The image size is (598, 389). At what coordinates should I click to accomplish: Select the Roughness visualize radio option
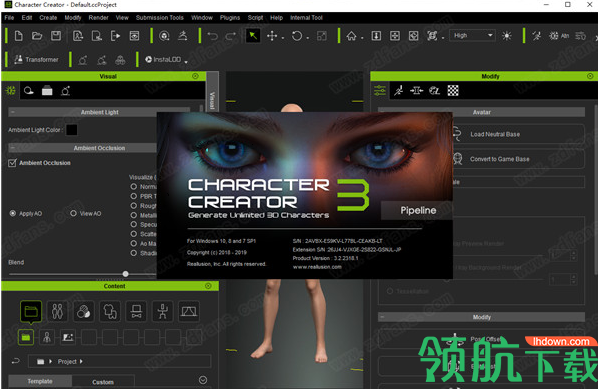pyautogui.click(x=133, y=206)
